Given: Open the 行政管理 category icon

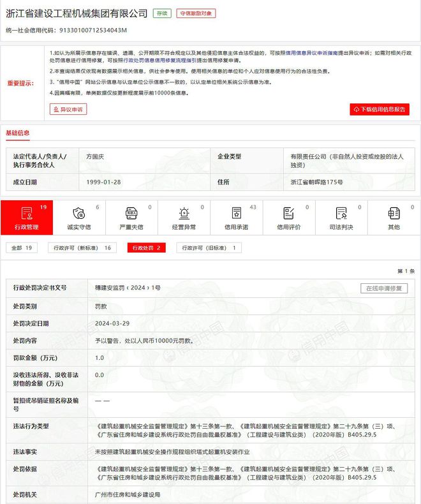Looking at the screenshot, I should [x=27, y=214].
